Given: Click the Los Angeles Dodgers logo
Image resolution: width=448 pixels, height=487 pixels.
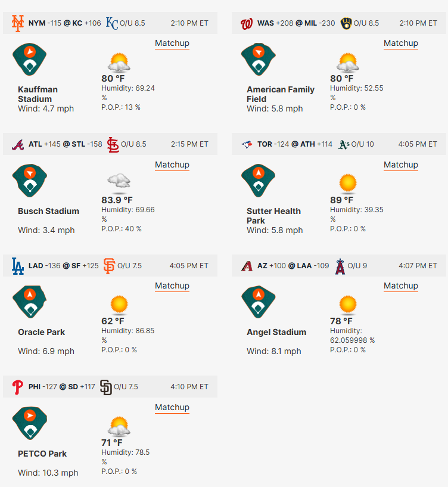Looking at the screenshot, I should [18, 266].
